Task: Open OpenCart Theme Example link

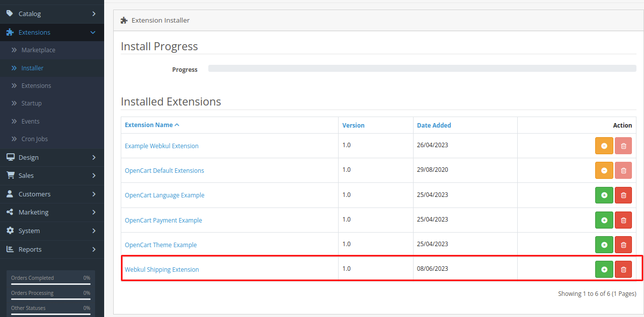Action: click(x=161, y=245)
